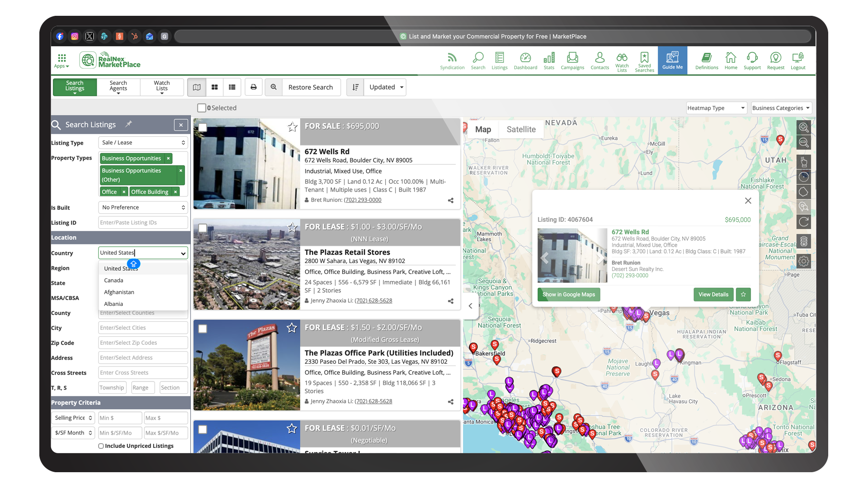
Task: Select checkbox on Plazas Retail Stores card
Action: click(203, 228)
